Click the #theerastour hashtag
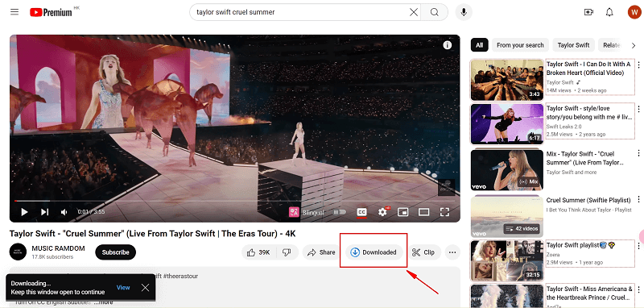 180,276
